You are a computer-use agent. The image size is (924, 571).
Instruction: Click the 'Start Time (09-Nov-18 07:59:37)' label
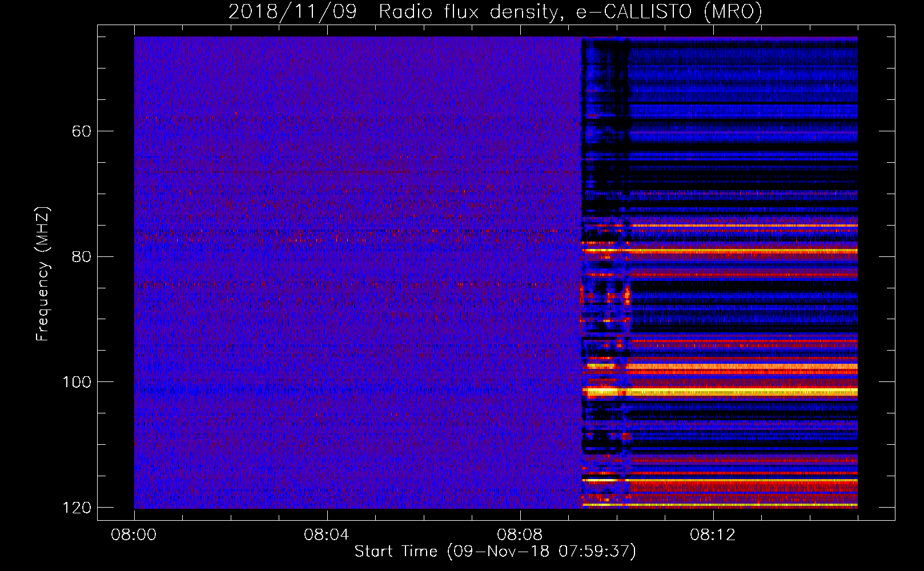495,552
